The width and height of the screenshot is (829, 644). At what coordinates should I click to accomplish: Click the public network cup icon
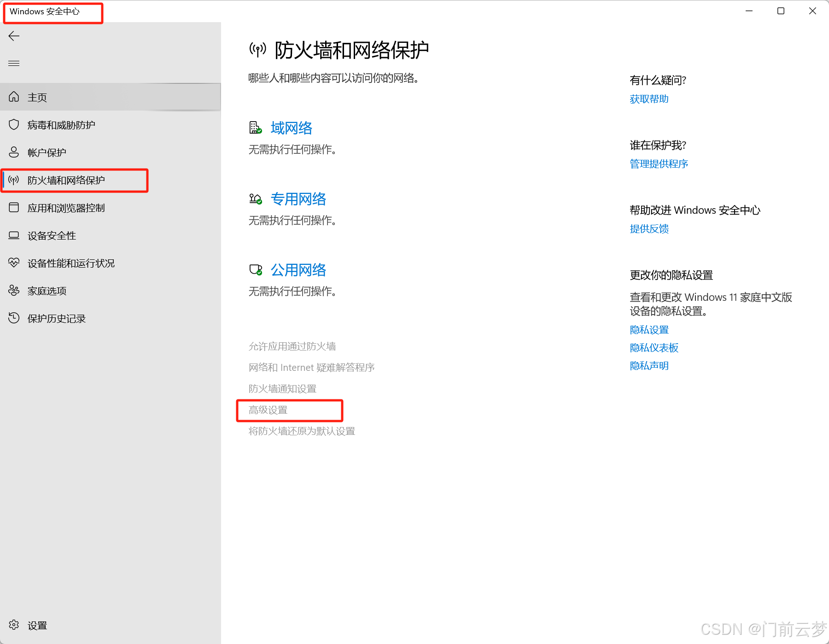[x=256, y=269]
